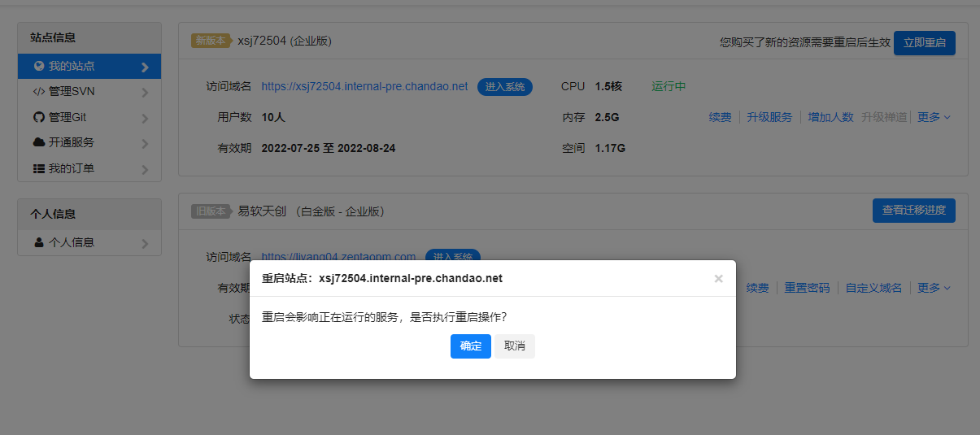
Task: Open 更多 dropdown for xsj72504 site
Action: pos(934,117)
